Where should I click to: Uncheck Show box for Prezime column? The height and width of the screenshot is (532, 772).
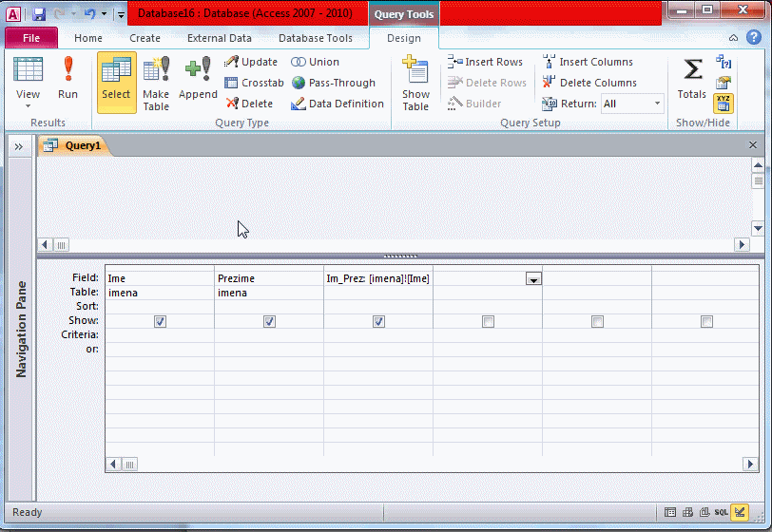pyautogui.click(x=269, y=322)
